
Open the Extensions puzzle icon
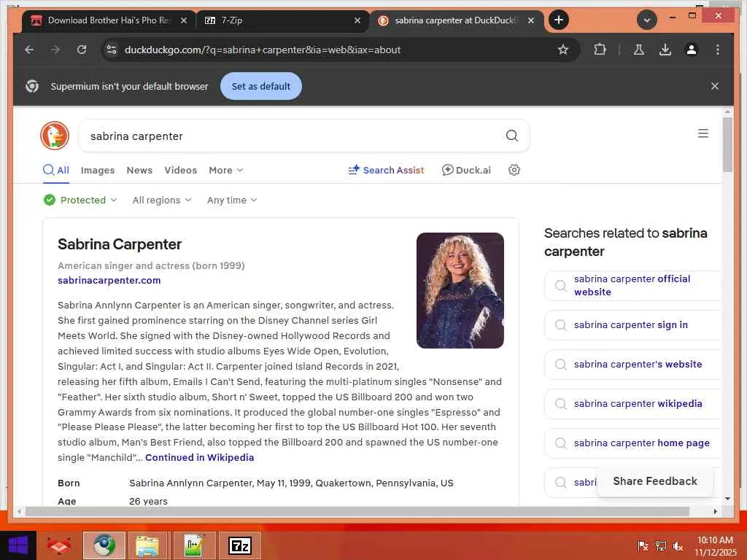click(x=600, y=50)
